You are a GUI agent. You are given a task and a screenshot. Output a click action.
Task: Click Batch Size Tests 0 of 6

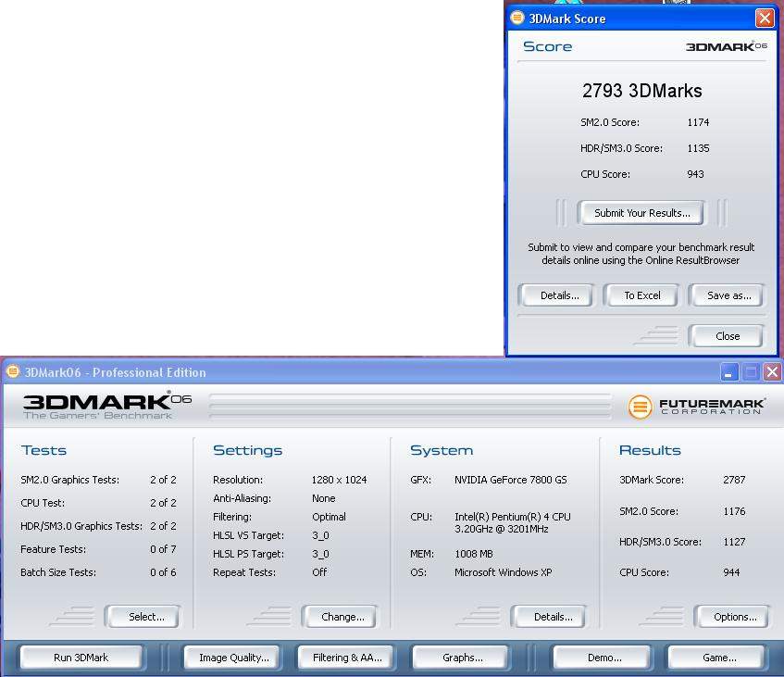[x=163, y=572]
